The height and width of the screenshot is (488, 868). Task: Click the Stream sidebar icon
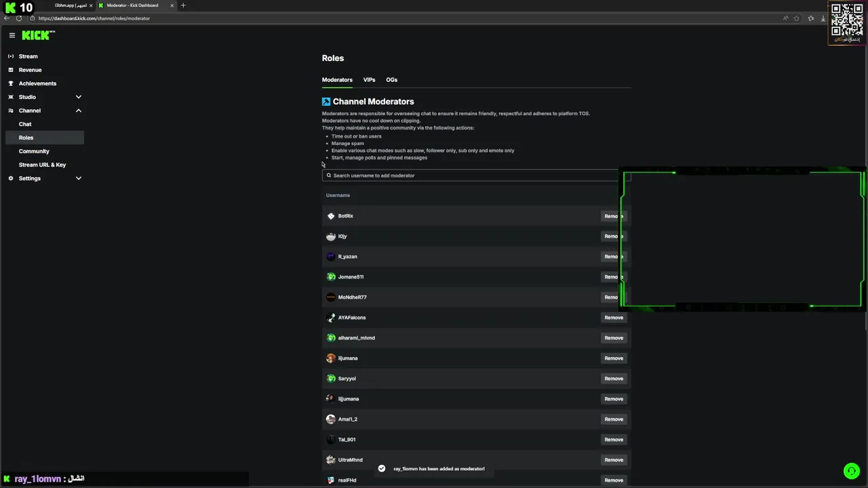(x=11, y=56)
